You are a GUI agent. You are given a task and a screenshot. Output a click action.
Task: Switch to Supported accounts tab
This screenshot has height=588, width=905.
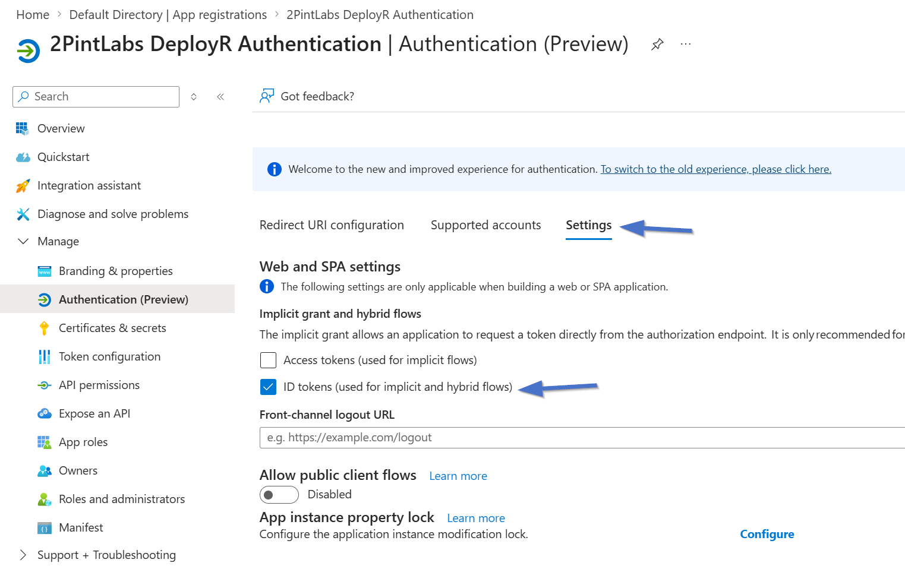pos(485,226)
